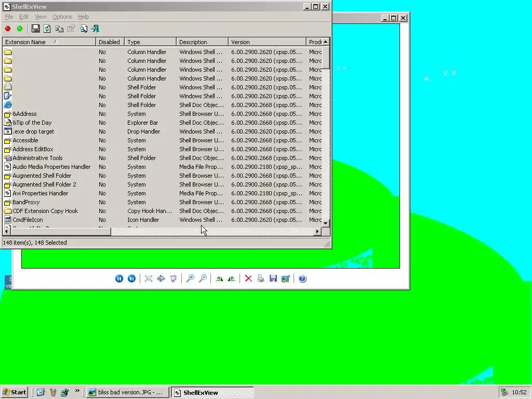
Task: Click the list's vertical scrollbar up arrow
Action: (x=325, y=42)
